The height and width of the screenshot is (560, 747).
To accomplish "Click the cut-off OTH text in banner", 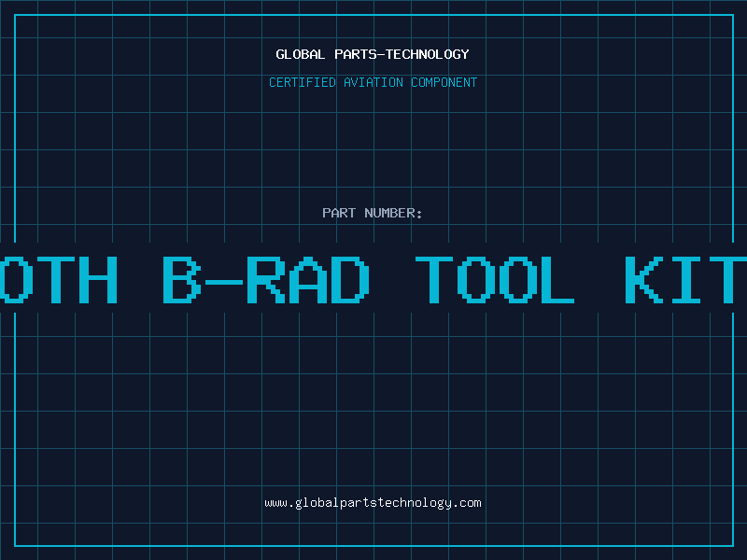I will click(58, 279).
